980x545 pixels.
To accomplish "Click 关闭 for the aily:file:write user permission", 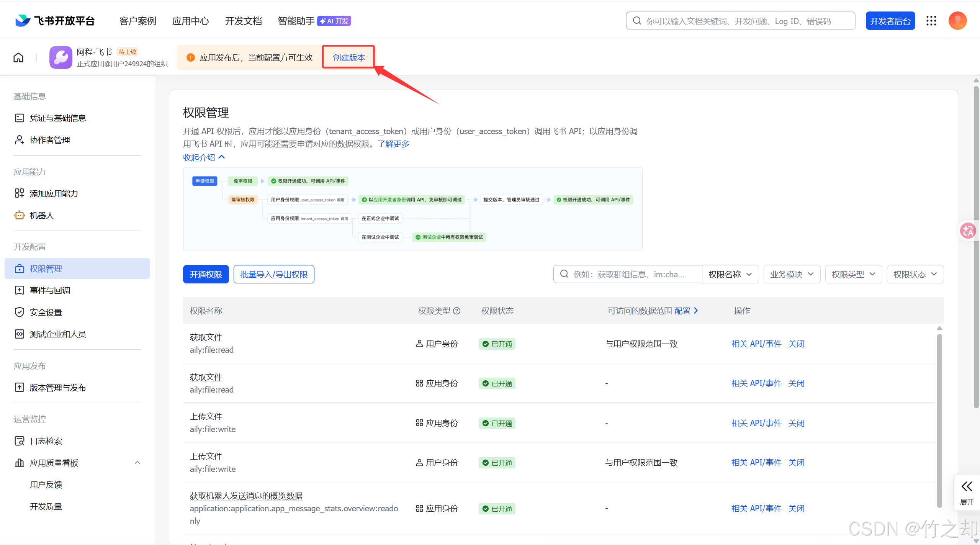I will [796, 463].
